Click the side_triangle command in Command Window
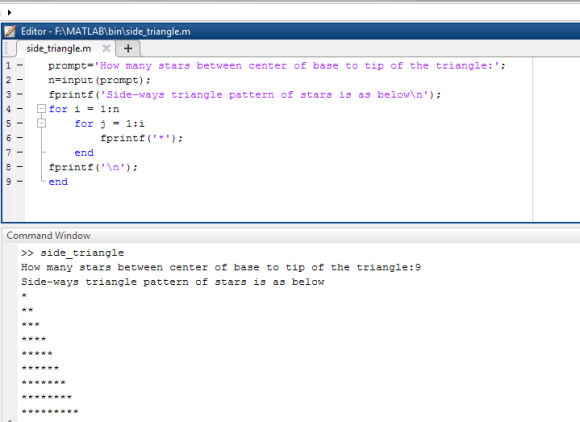 click(82, 253)
